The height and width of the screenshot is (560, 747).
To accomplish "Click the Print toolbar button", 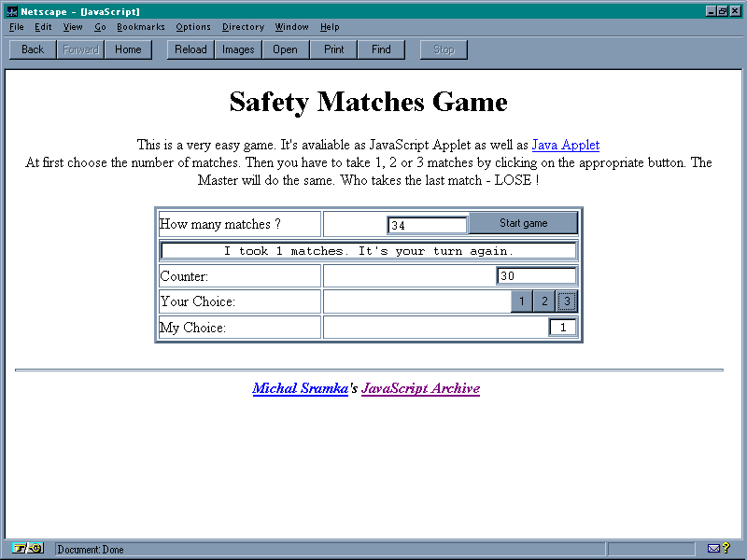I will click(x=333, y=49).
